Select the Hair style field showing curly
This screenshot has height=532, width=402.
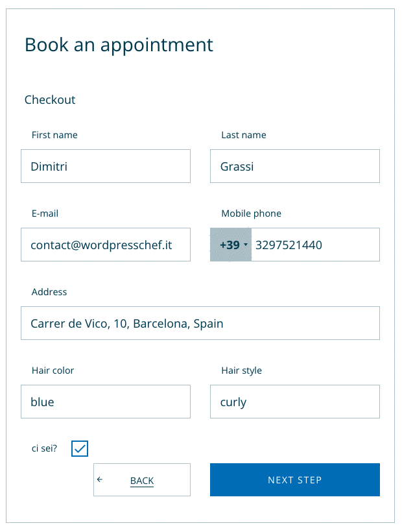coord(295,402)
